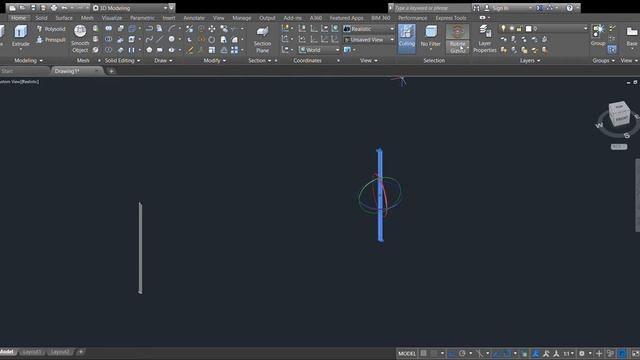This screenshot has height=360, width=640.
Task: Open the Unsaved View dropdown
Action: (369, 40)
